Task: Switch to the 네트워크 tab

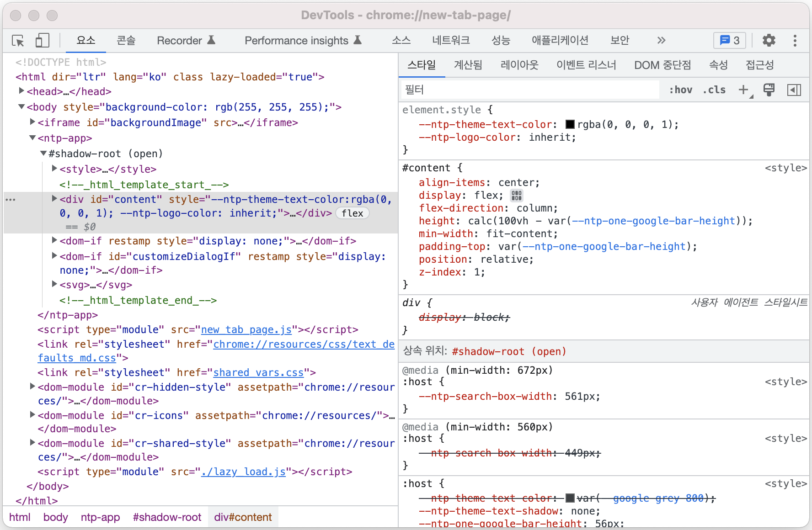Action: tap(451, 41)
